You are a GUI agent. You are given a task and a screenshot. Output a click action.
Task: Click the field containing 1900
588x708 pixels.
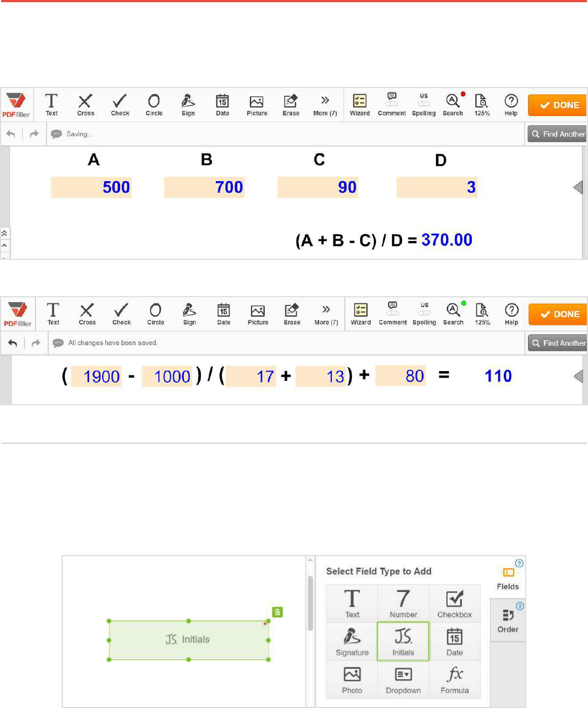(x=96, y=377)
